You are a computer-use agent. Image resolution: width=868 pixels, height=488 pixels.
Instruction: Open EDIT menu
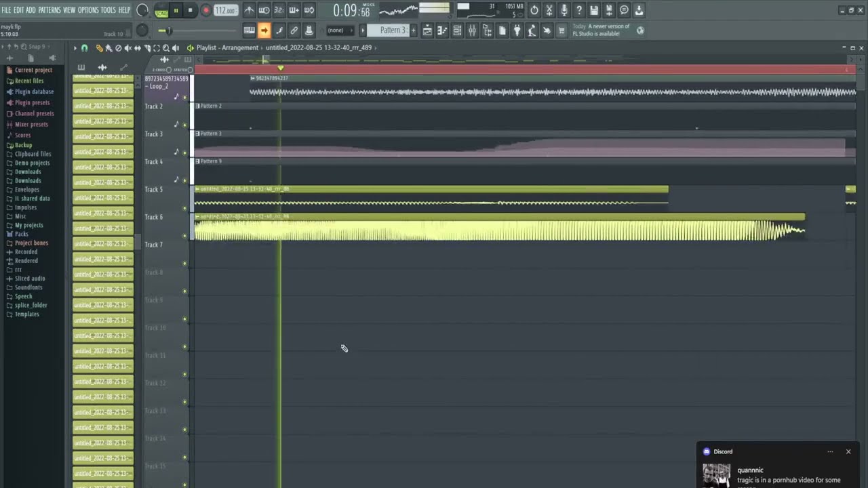pyautogui.click(x=18, y=10)
